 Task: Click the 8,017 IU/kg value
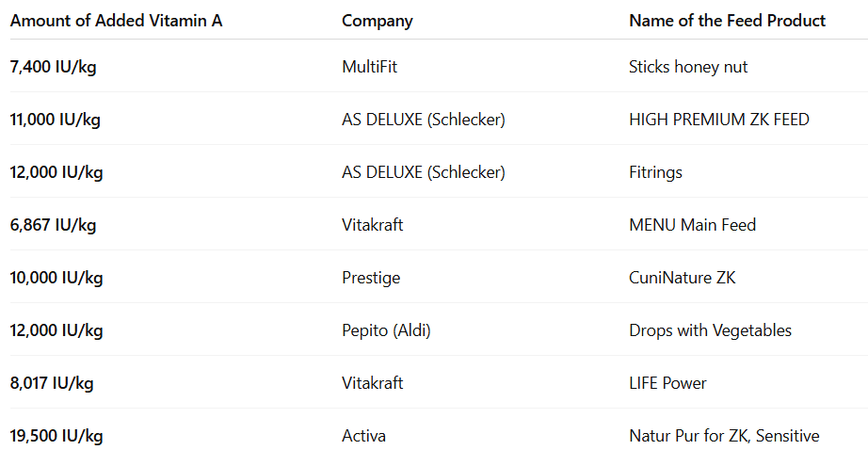click(x=52, y=383)
